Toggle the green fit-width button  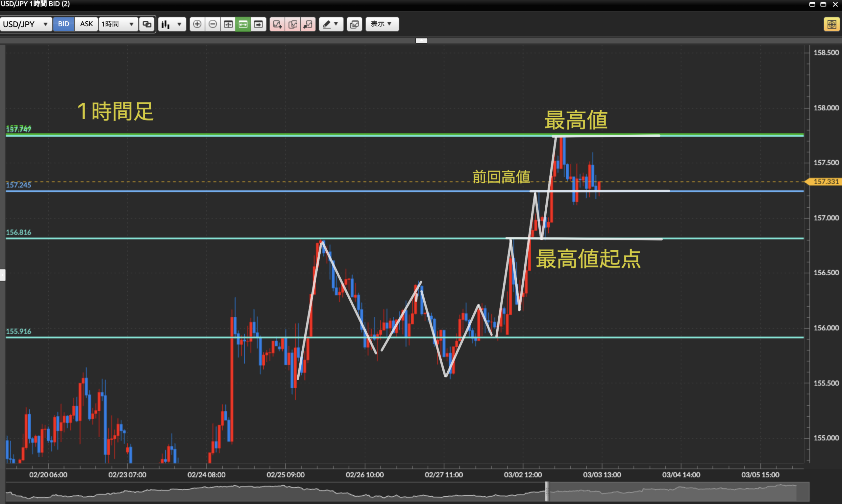tap(243, 24)
